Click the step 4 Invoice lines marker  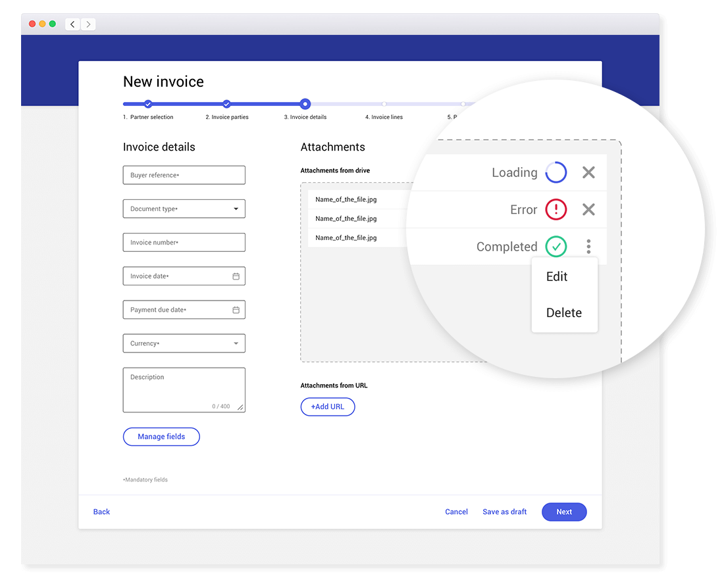384,104
